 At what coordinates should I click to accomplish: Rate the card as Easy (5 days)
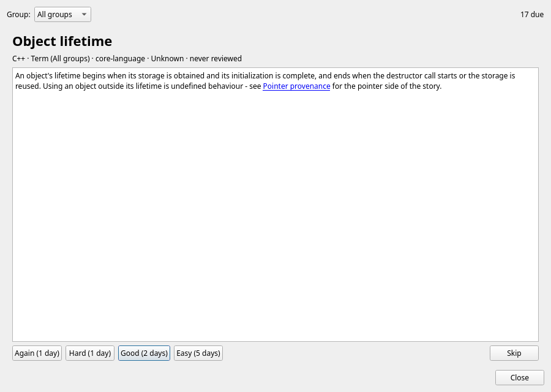pos(198,353)
